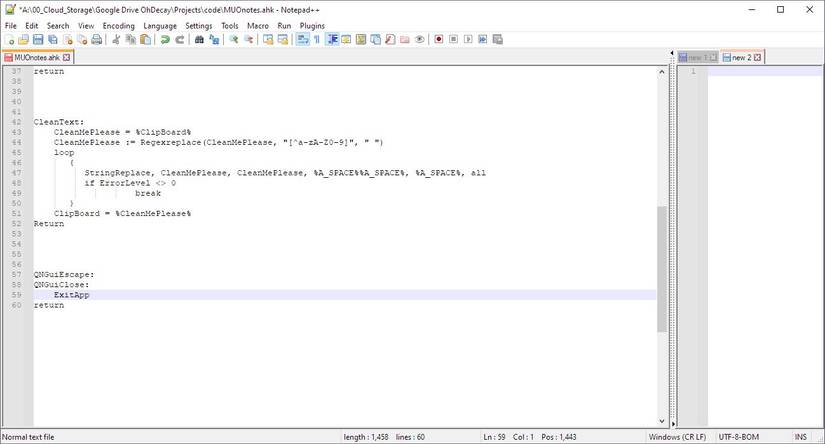Toggle Synchronize Vertical Scrolling icon
The width and height of the screenshot is (825, 444).
(268, 39)
